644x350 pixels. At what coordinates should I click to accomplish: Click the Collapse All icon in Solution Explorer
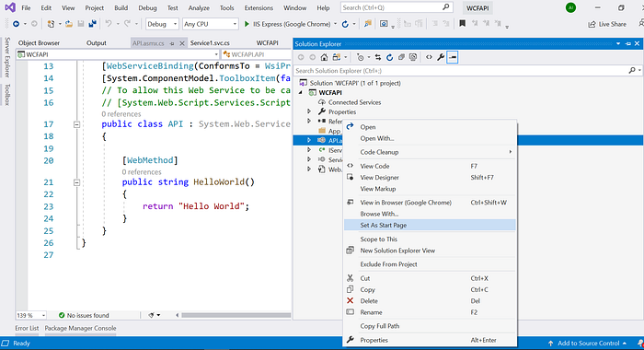pos(401,57)
